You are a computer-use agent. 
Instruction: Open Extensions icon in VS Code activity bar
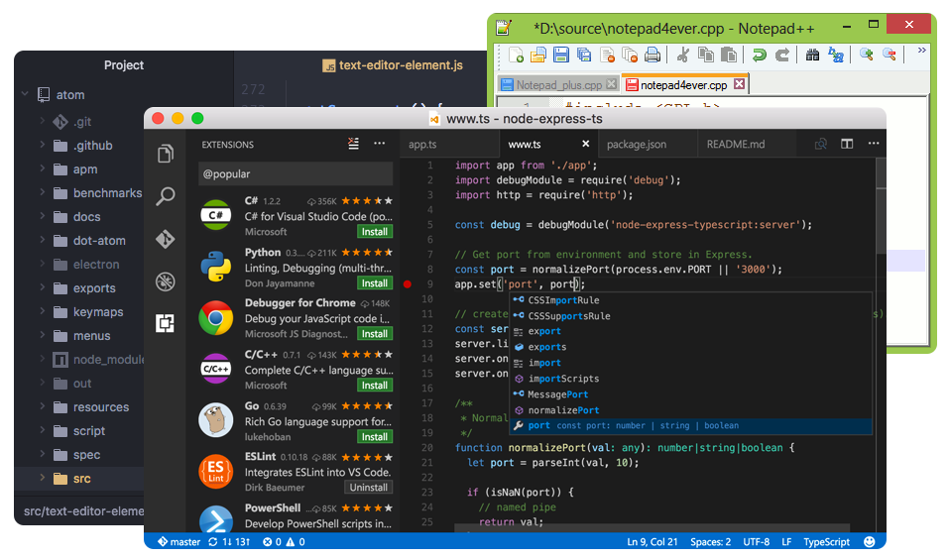coord(166,323)
